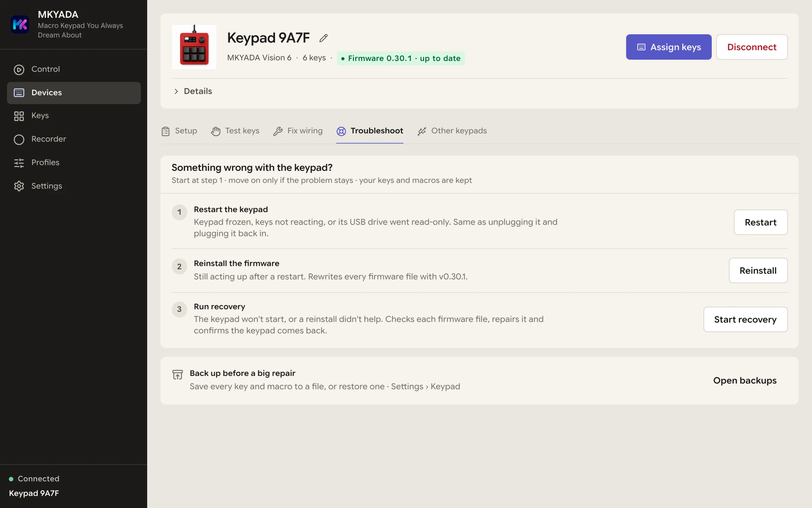Open Control via its play icon
This screenshot has height=508, width=812.
19,70
